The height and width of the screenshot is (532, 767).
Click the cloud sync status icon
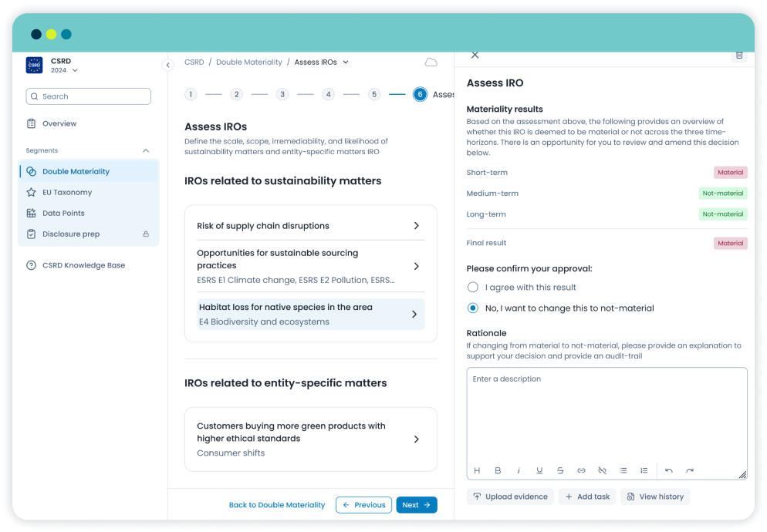click(431, 62)
